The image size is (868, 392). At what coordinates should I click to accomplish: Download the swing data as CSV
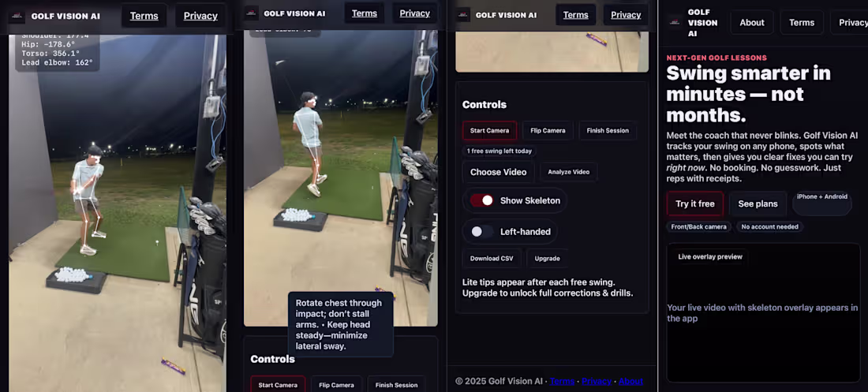[492, 259]
